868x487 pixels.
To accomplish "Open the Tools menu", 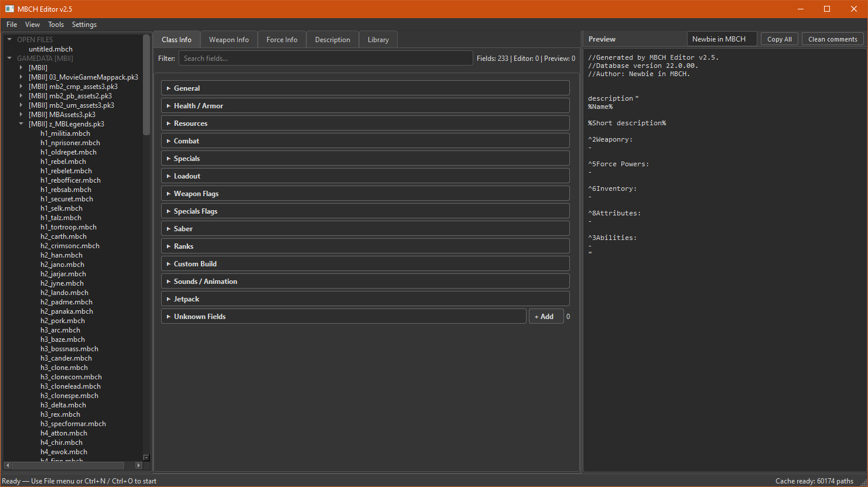I will pyautogui.click(x=56, y=25).
